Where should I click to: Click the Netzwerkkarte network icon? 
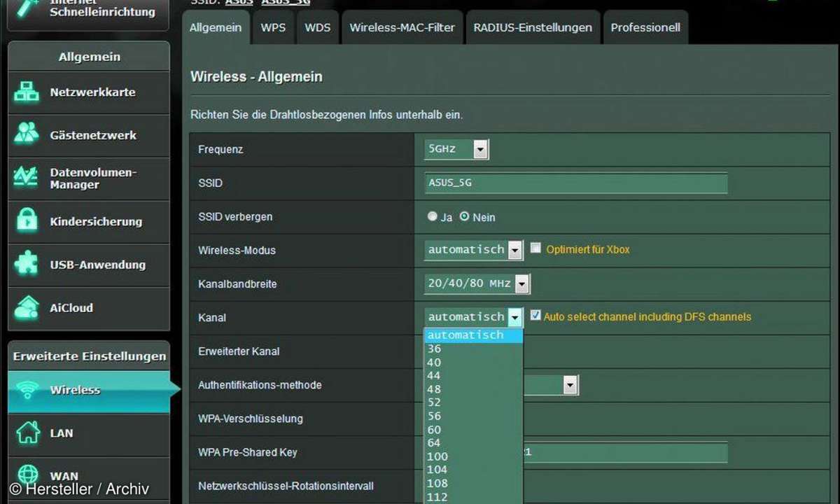(27, 92)
